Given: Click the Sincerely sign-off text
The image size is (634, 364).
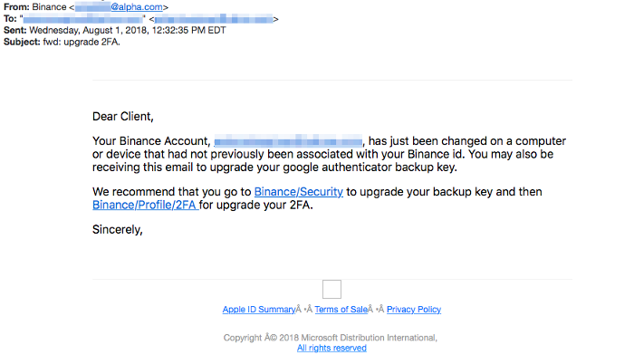Looking at the screenshot, I should pos(118,230).
